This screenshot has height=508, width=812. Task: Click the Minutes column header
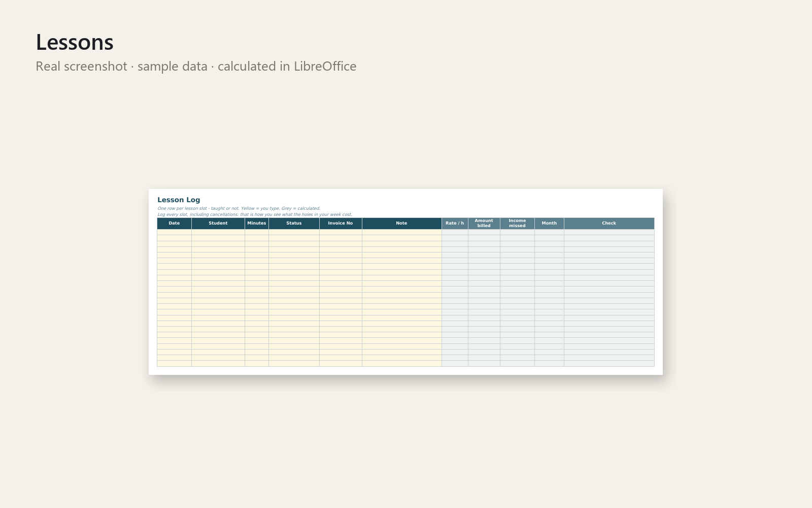tap(257, 224)
